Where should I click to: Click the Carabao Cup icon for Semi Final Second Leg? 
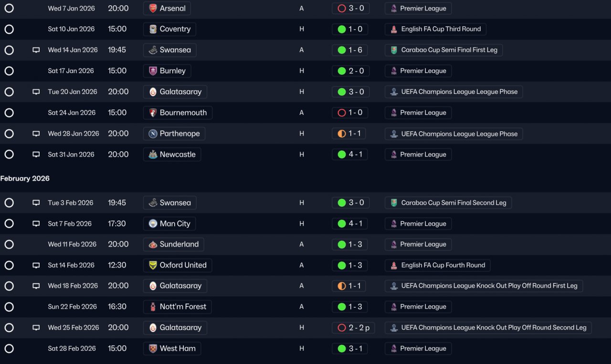pos(394,203)
